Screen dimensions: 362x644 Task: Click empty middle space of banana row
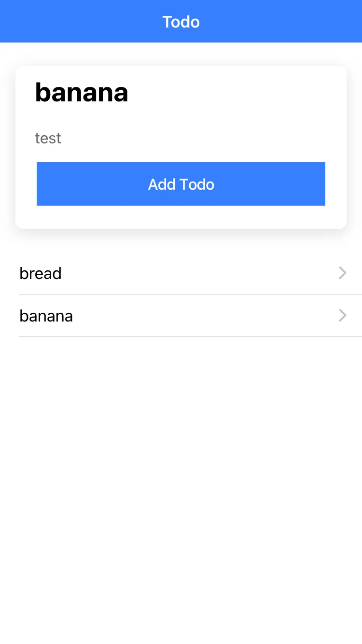[x=193, y=316]
